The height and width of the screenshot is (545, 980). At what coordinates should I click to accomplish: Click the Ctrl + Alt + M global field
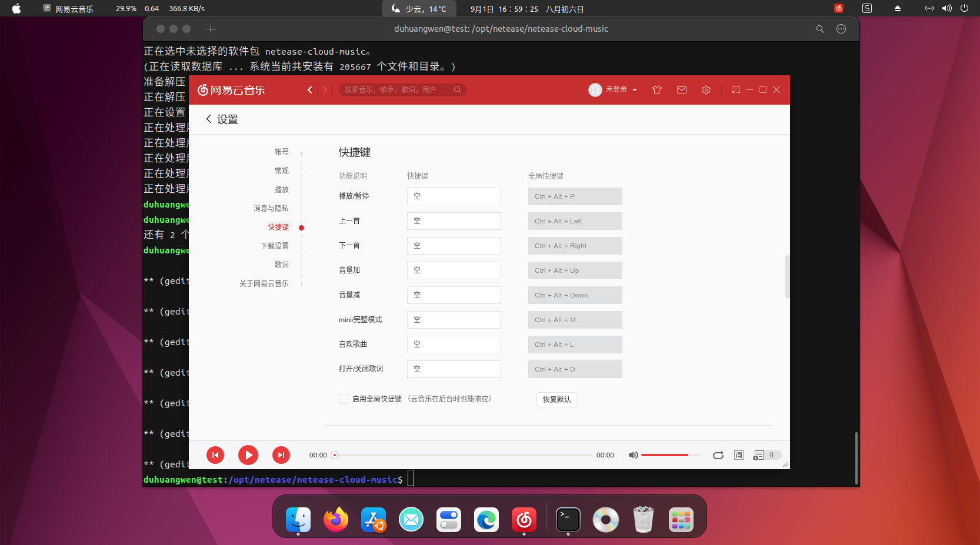(x=575, y=320)
